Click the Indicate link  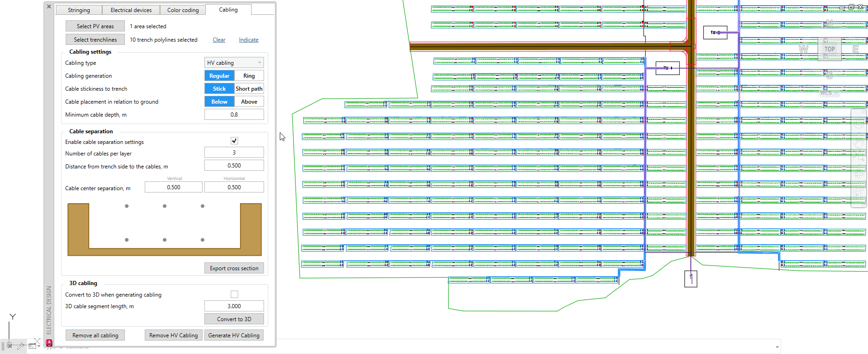pyautogui.click(x=248, y=40)
